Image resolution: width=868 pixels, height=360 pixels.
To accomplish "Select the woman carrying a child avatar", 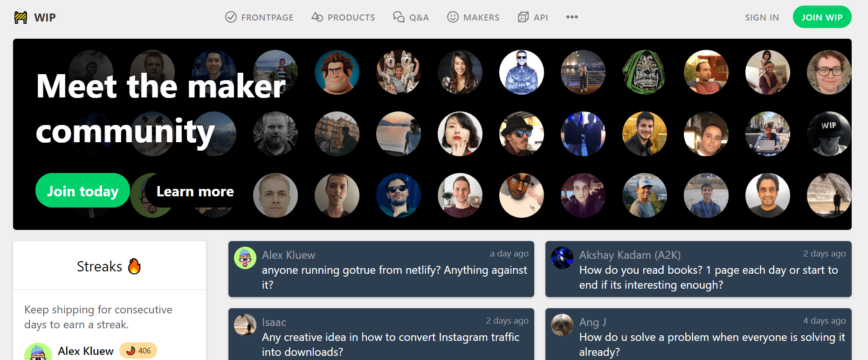I will click(768, 72).
